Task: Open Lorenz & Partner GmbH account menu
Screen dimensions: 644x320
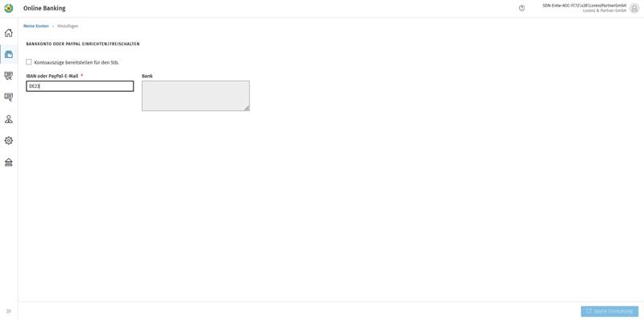Action: click(605, 10)
